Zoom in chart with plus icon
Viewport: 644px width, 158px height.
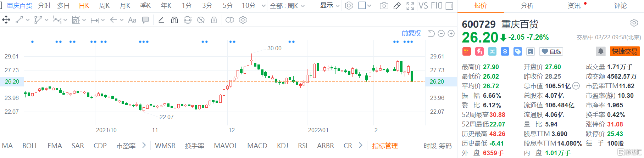pos(451,33)
